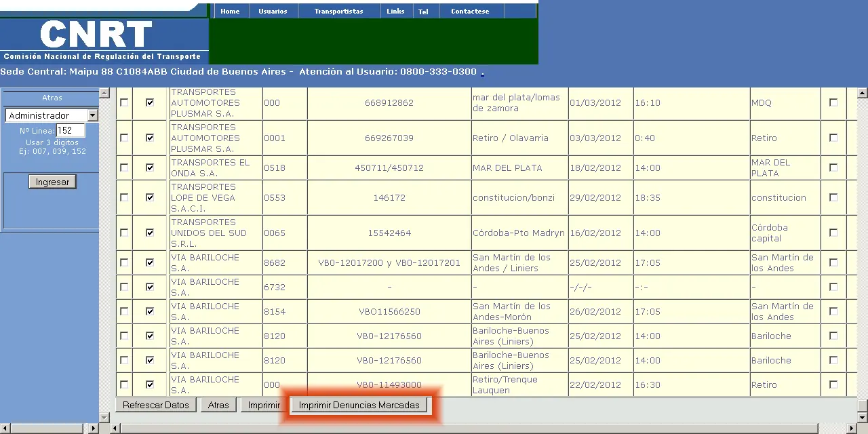The image size is (868, 434).
Task: Uncheck checked box for Transportes Unidos del Sud
Action: [150, 233]
